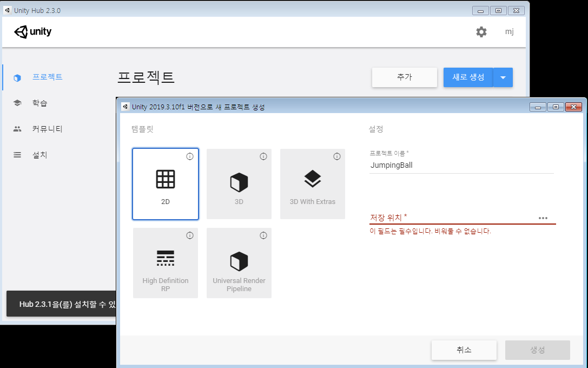This screenshot has height=368, width=588.
Task: Click the 새로 생성 button
Action: click(468, 77)
